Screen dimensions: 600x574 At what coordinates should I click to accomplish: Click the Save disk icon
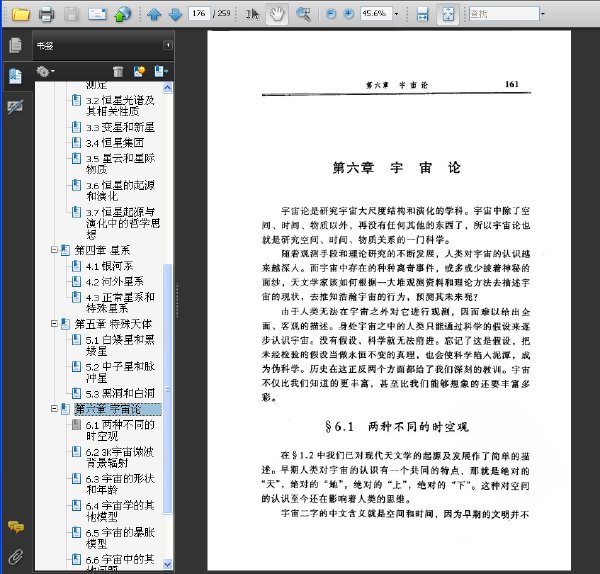click(71, 14)
